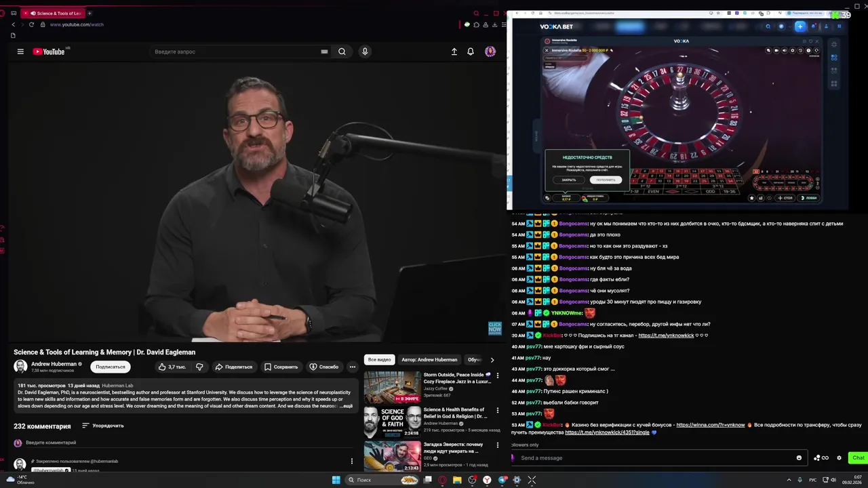868x488 pixels.
Task: Open the on-screen keyboard in search box
Action: point(324,52)
